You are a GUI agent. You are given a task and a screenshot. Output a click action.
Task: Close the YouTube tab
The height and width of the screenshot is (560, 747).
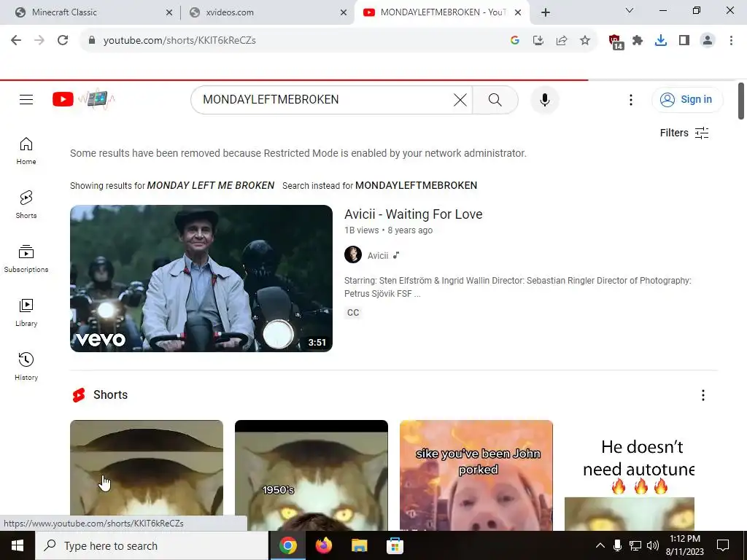click(x=518, y=13)
